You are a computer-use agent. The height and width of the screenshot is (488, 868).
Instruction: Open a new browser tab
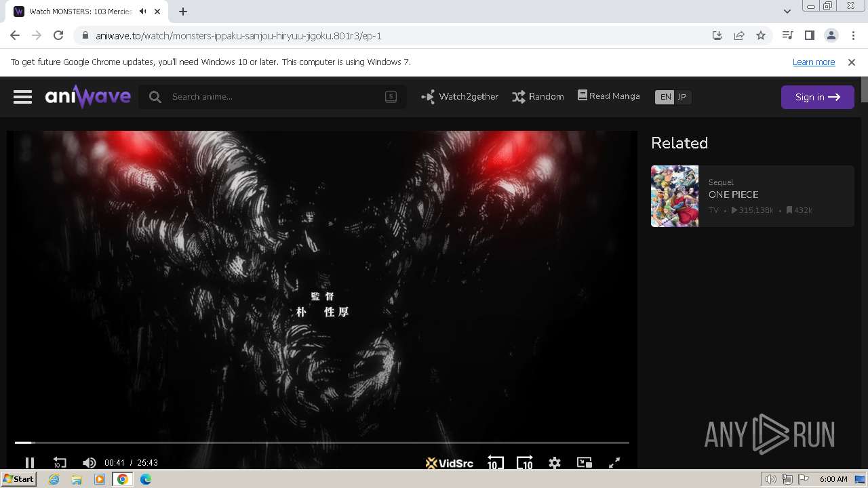click(183, 11)
